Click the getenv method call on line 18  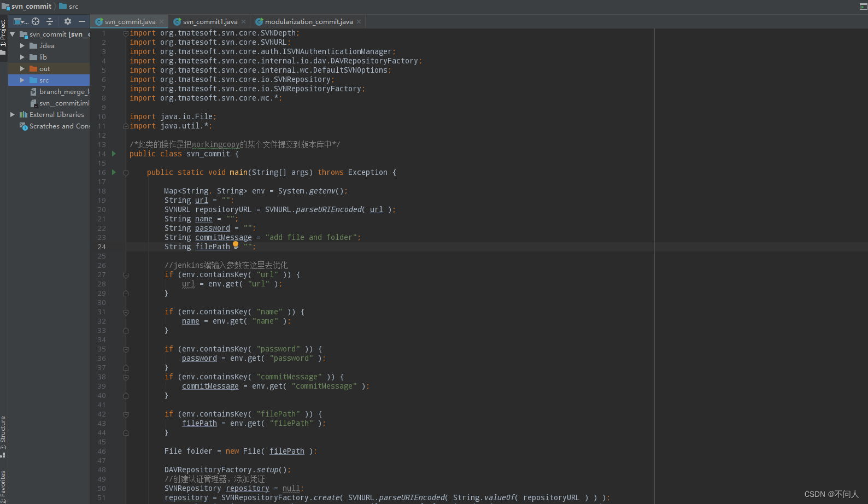322,191
